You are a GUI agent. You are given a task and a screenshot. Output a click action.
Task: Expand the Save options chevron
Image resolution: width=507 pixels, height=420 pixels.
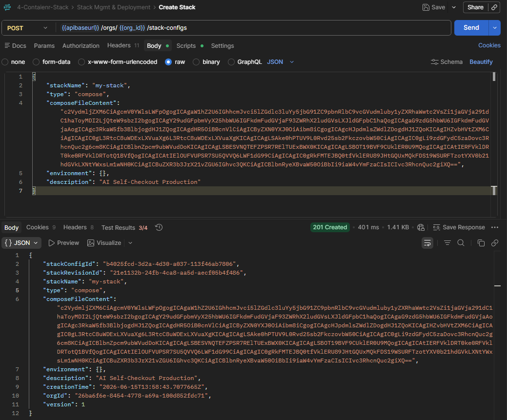pyautogui.click(x=454, y=7)
